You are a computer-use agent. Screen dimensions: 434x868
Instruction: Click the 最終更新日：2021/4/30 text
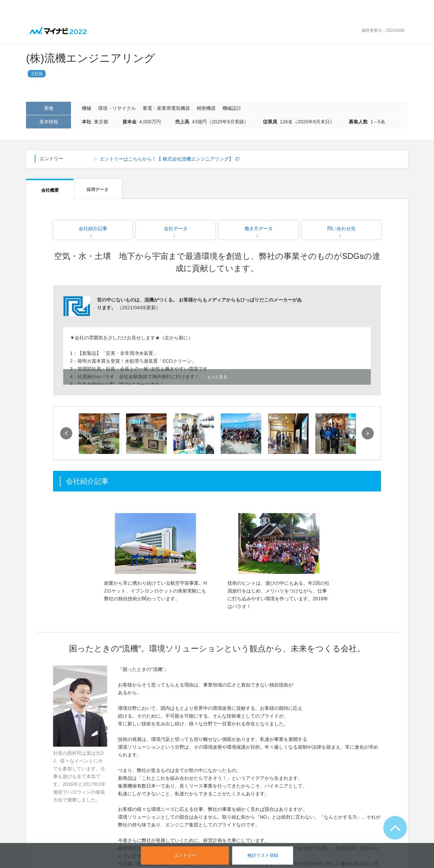coord(383,30)
